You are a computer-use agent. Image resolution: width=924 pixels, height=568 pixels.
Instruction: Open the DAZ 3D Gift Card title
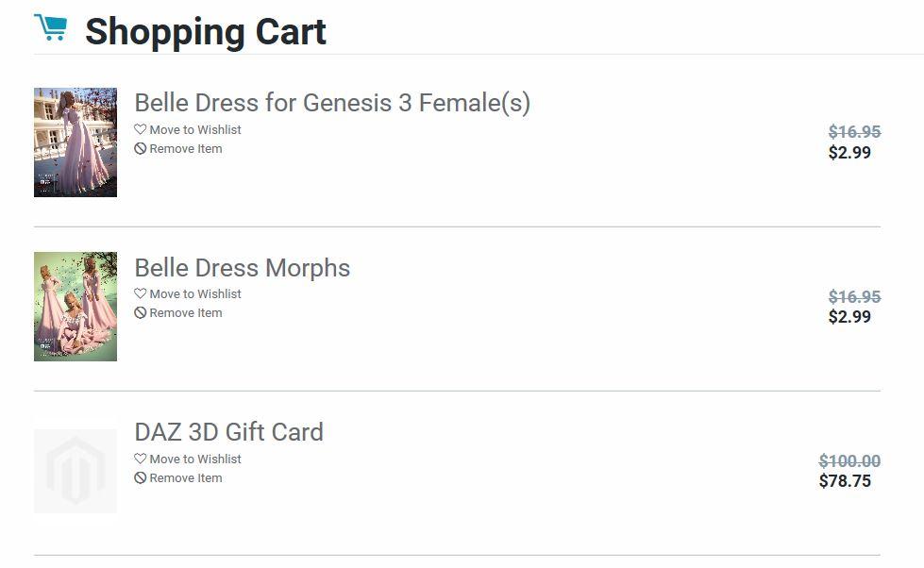click(228, 432)
